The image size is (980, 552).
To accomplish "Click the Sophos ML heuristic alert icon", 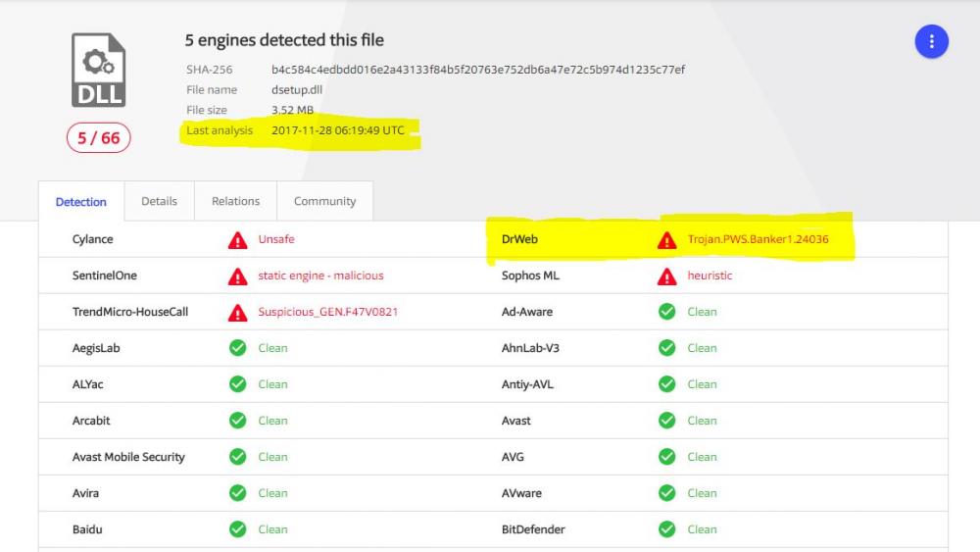I will click(666, 276).
